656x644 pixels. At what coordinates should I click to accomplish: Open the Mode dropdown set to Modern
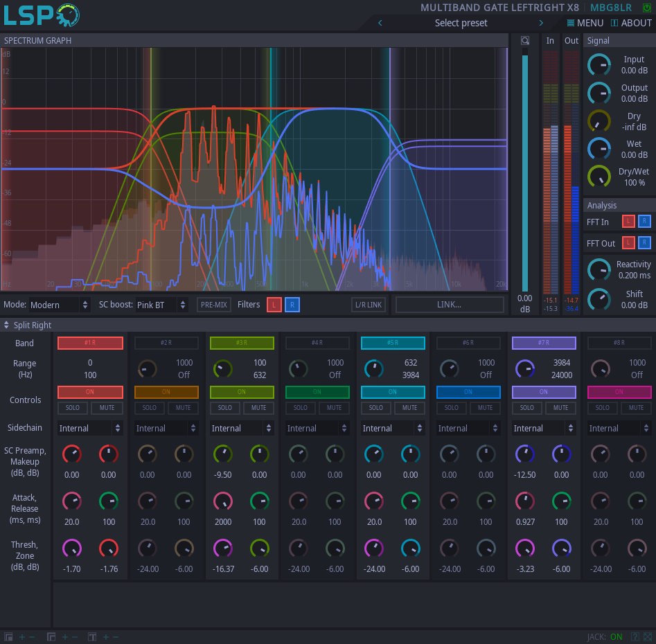tap(60, 305)
